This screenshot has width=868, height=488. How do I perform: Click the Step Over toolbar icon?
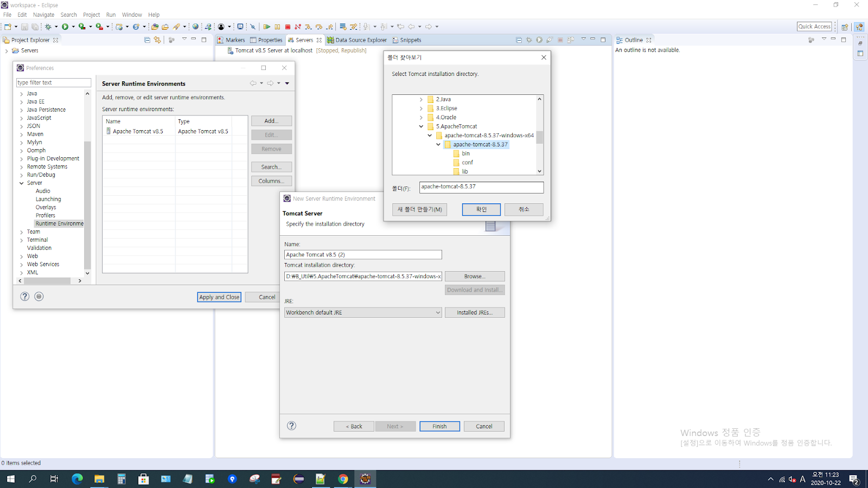tap(318, 27)
